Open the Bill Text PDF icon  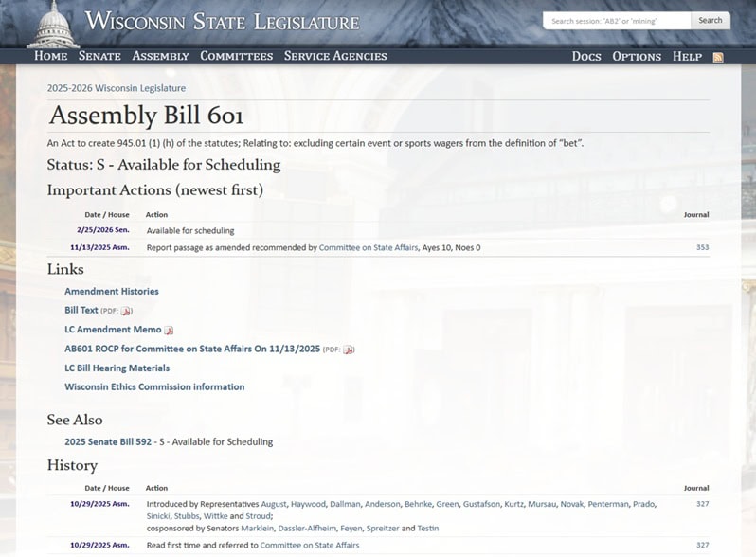[126, 311]
